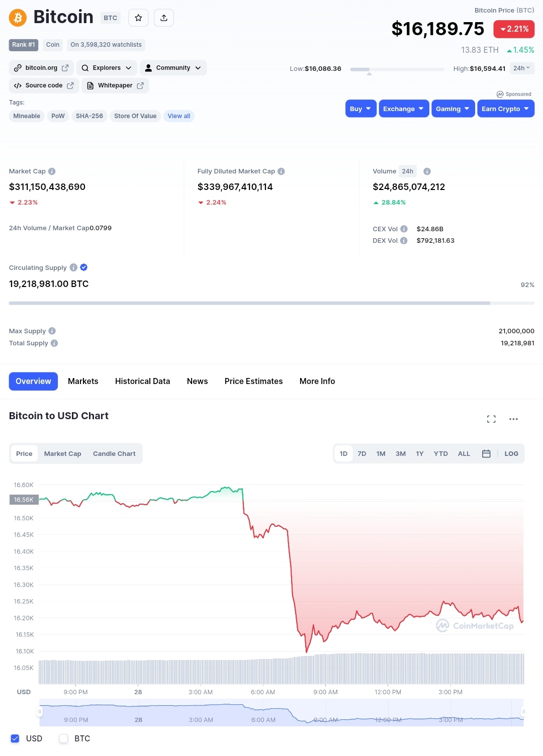Open chart options three-dots menu

pyautogui.click(x=513, y=419)
